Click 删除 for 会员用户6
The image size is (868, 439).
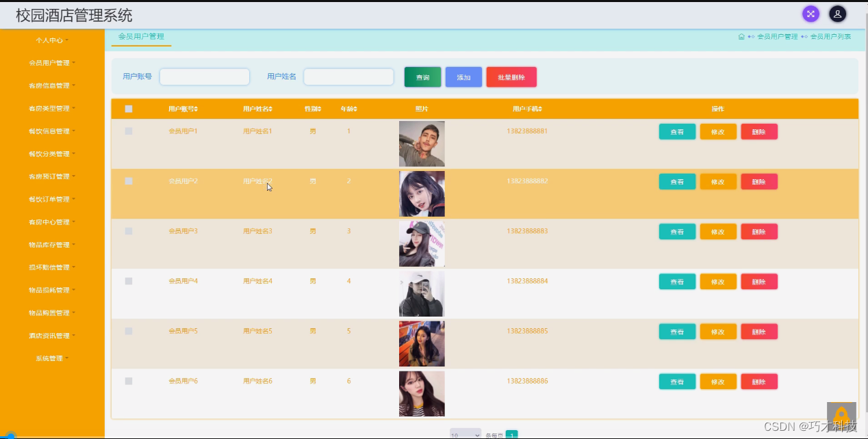pos(759,382)
